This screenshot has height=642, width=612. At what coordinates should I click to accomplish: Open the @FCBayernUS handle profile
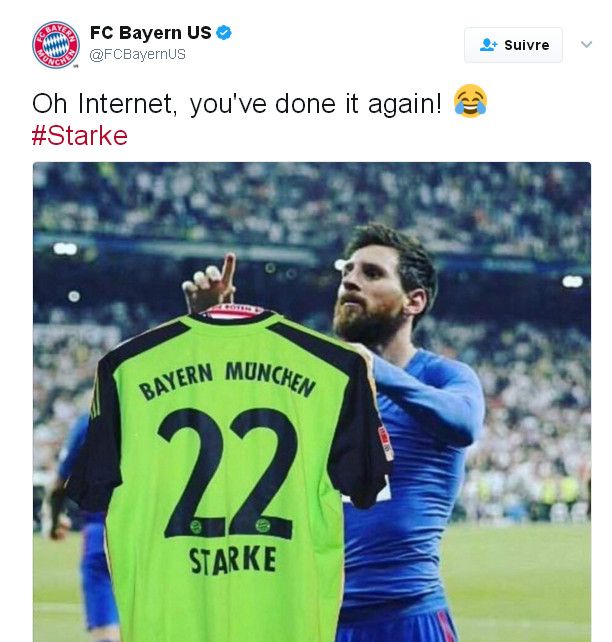[138, 54]
